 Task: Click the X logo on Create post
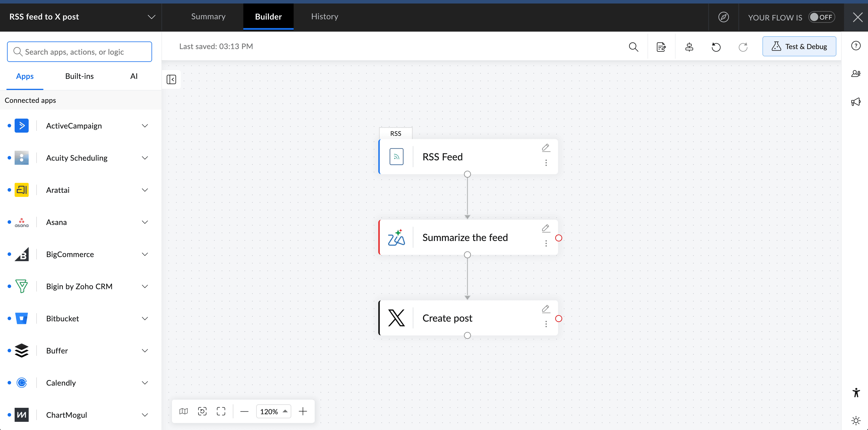tap(396, 318)
